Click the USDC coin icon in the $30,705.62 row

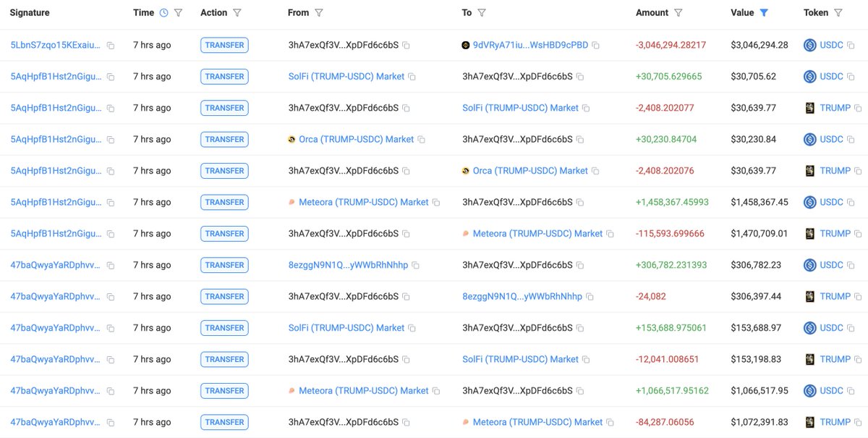(810, 76)
